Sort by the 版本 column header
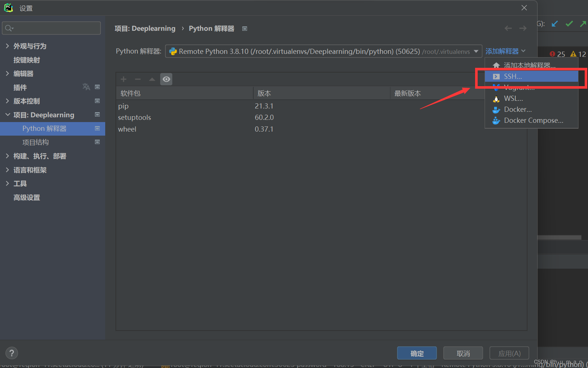The image size is (588, 368). 321,93
